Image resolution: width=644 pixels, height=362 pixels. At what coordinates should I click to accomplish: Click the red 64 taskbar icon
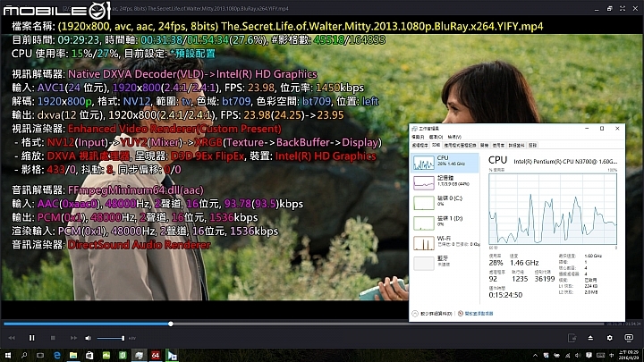click(x=156, y=355)
